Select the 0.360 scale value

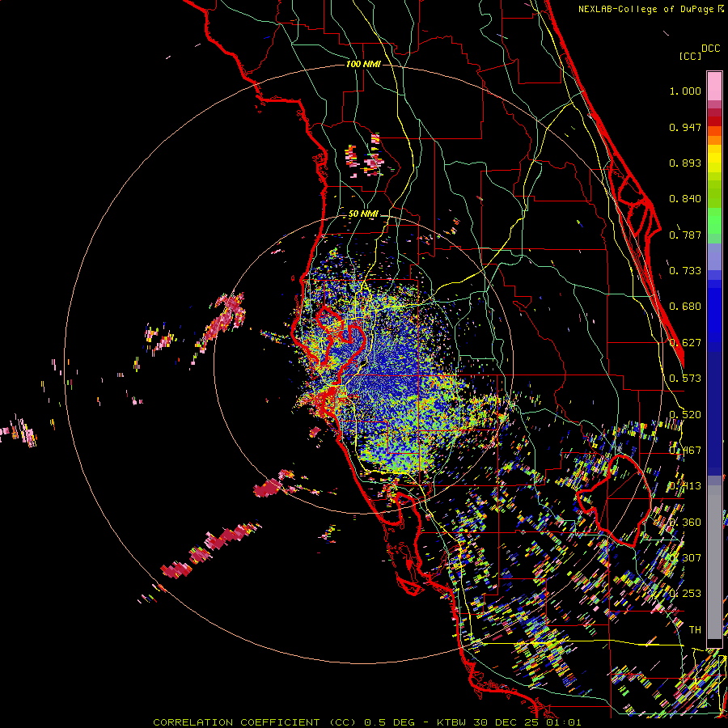(685, 523)
